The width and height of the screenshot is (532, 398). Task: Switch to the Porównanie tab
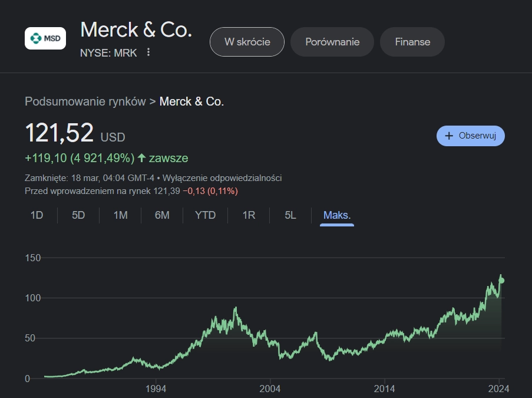332,42
